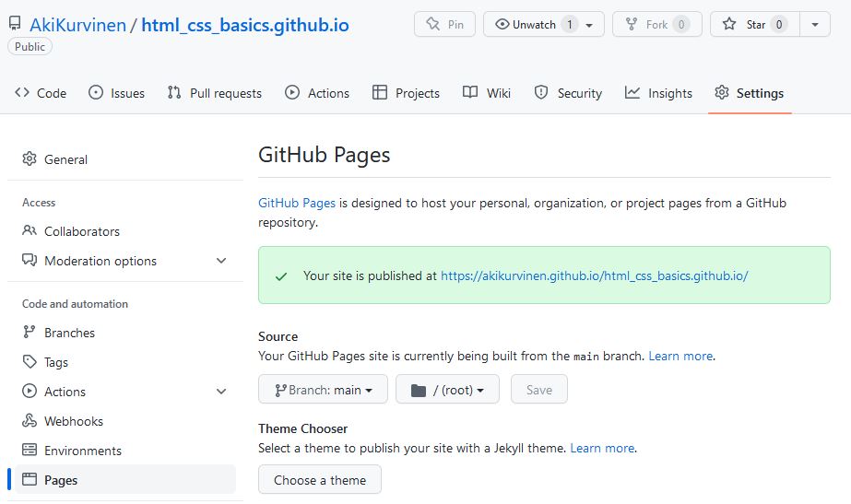Image resolution: width=851 pixels, height=504 pixels.
Task: Click the GitHub Pages documentation link
Action: [297, 203]
